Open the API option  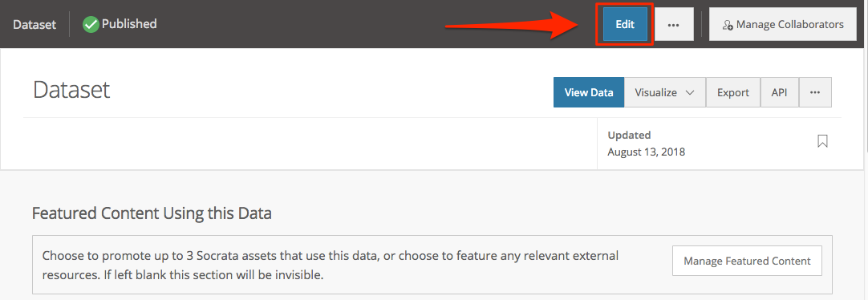tap(780, 92)
